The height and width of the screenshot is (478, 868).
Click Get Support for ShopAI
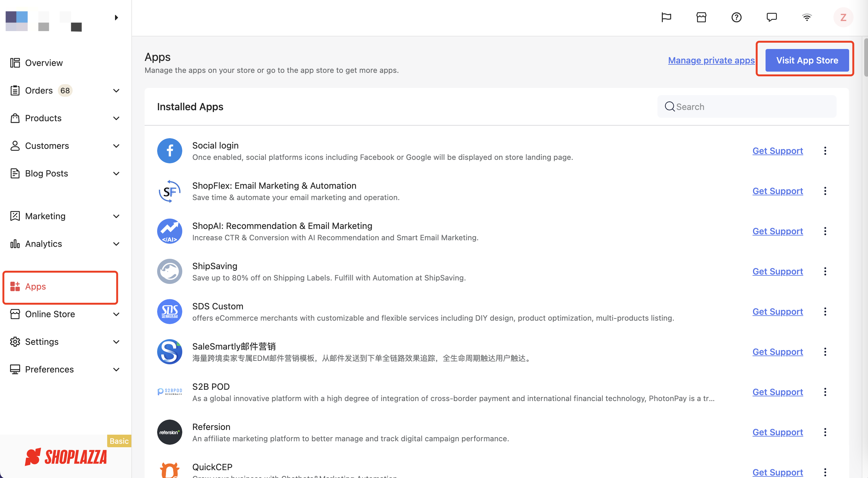click(x=778, y=231)
